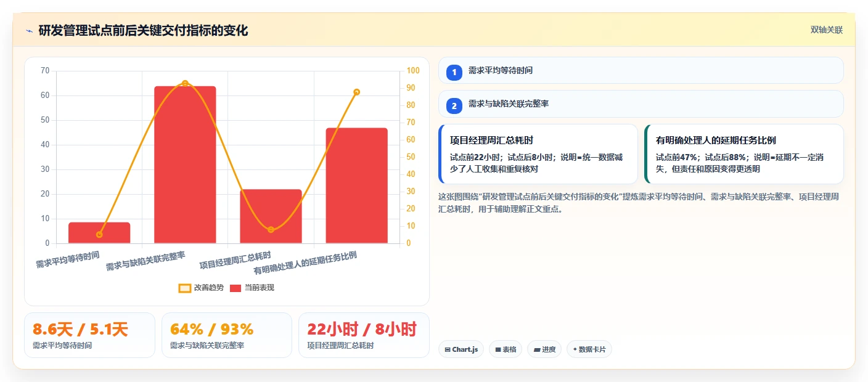Click the 64% / 93% stat card
This screenshot has width=868, height=382.
point(226,335)
